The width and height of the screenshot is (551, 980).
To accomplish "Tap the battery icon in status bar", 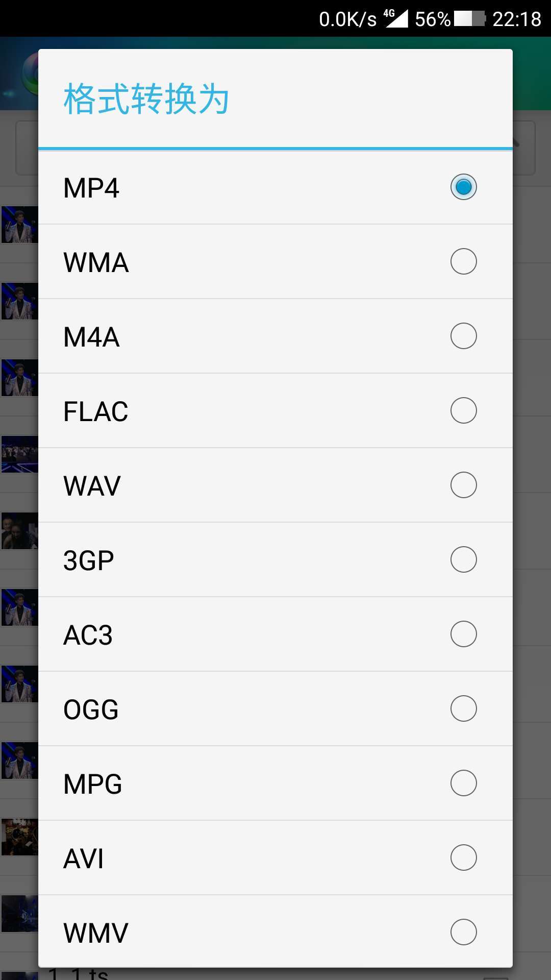I will click(469, 19).
